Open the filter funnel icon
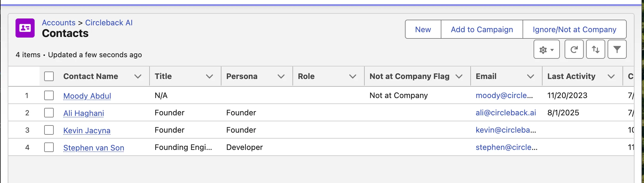 coord(617,49)
